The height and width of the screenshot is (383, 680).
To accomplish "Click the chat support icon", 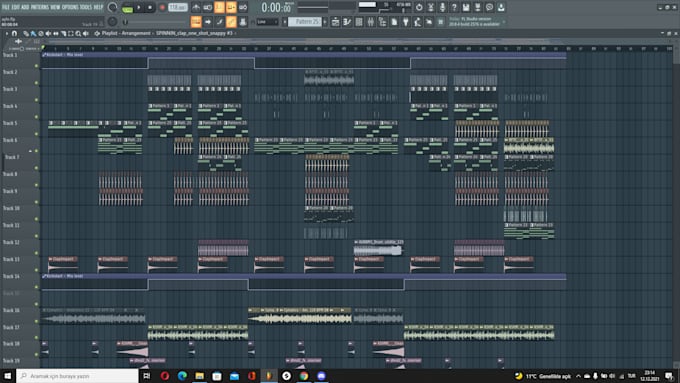I will [x=489, y=7].
